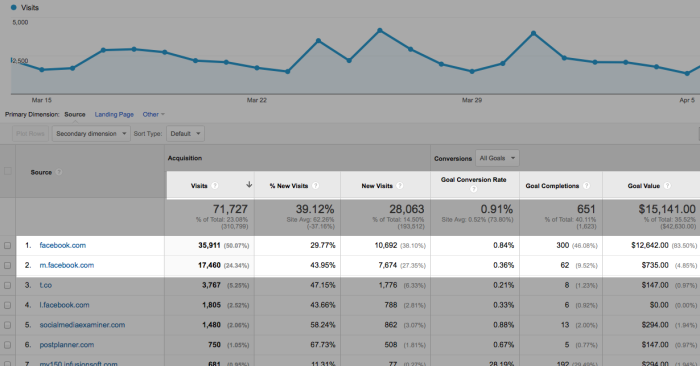This screenshot has height=366, width=700.
Task: Open the Visits column help icon
Action: (215, 186)
